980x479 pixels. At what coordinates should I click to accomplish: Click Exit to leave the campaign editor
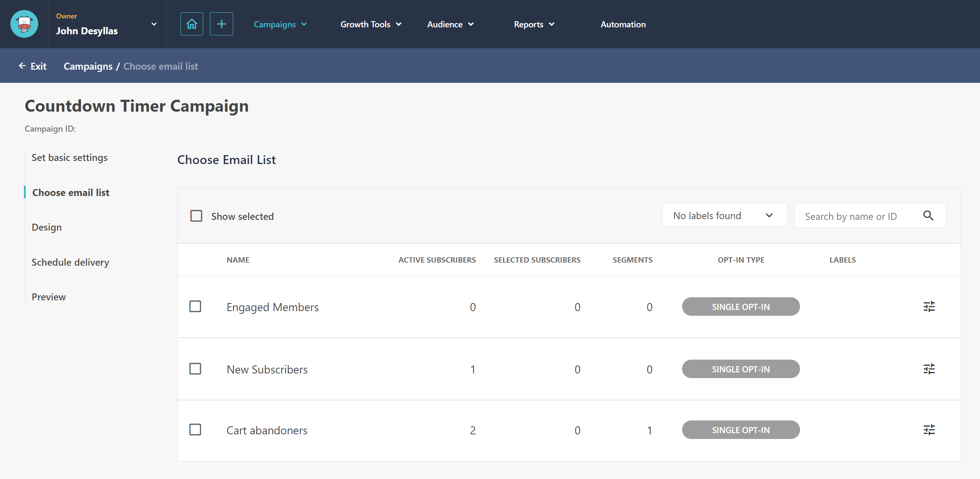tap(32, 65)
